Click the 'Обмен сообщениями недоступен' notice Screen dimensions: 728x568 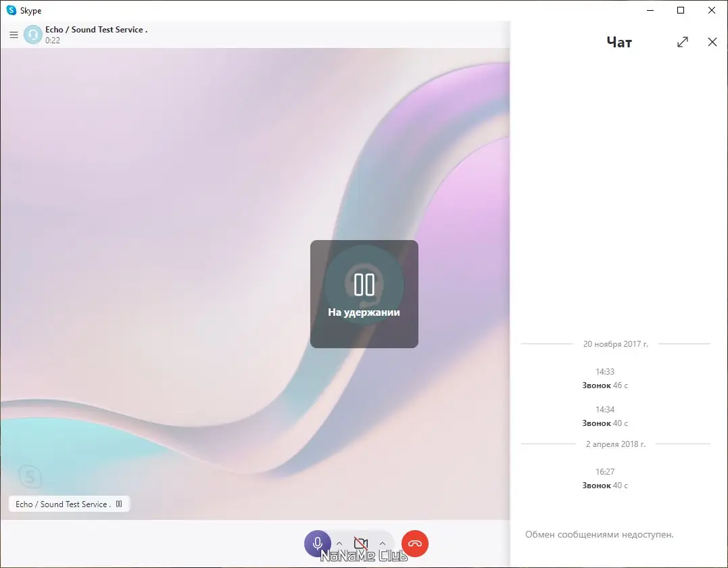point(600,535)
